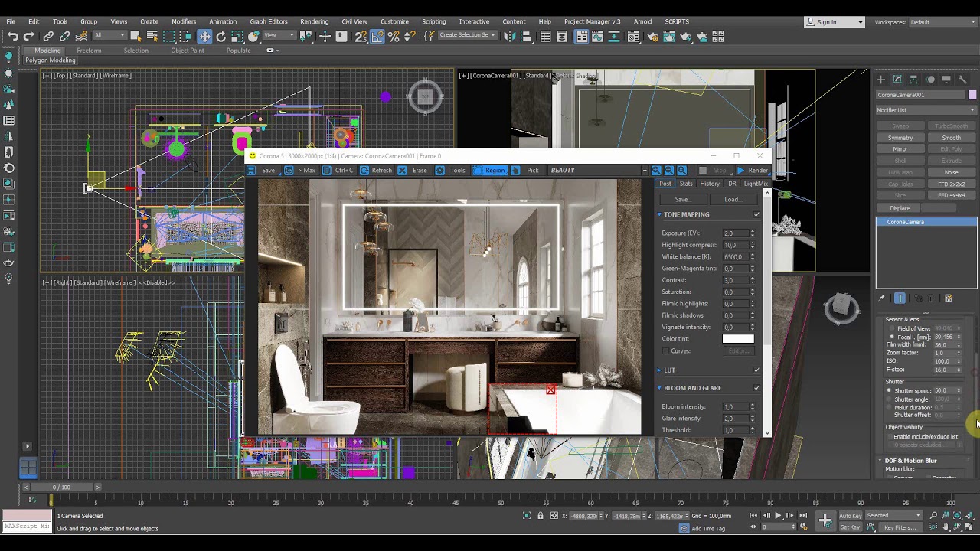Click the Load... button in Post tab

733,200
